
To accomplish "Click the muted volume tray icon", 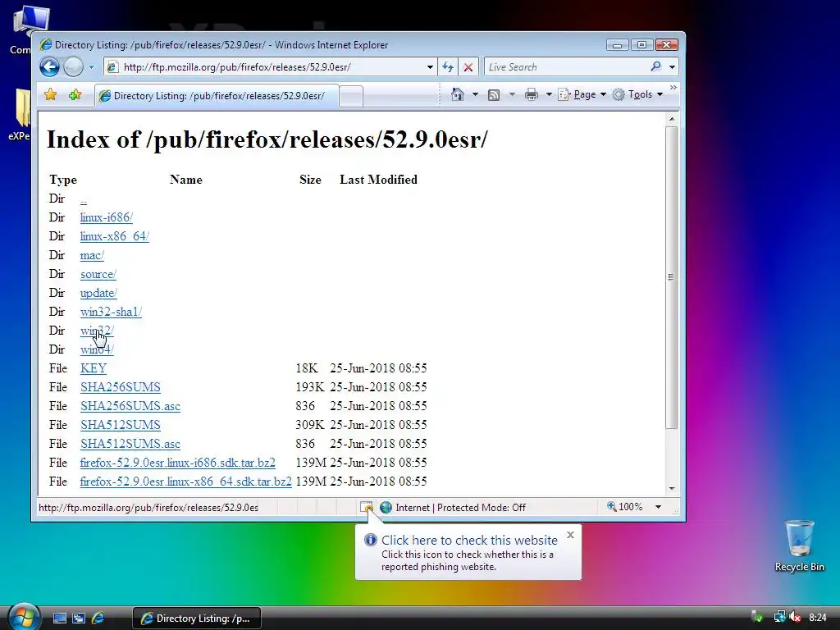I will (x=795, y=618).
